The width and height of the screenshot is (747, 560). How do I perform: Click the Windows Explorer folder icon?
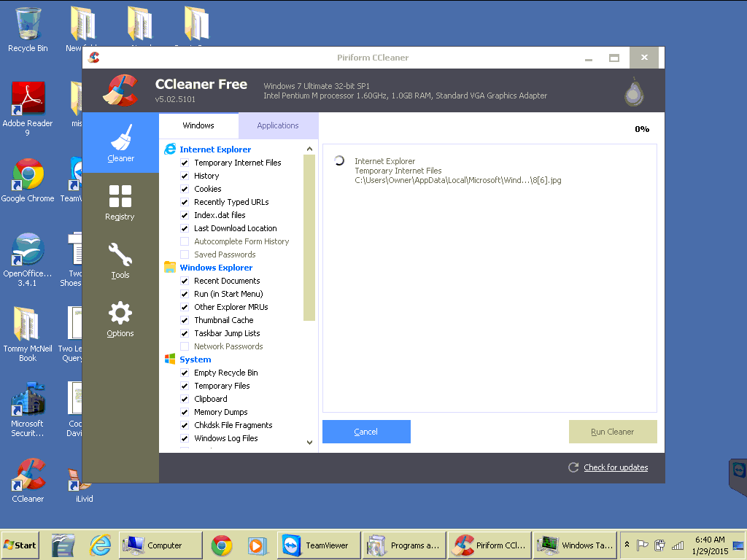tap(170, 267)
